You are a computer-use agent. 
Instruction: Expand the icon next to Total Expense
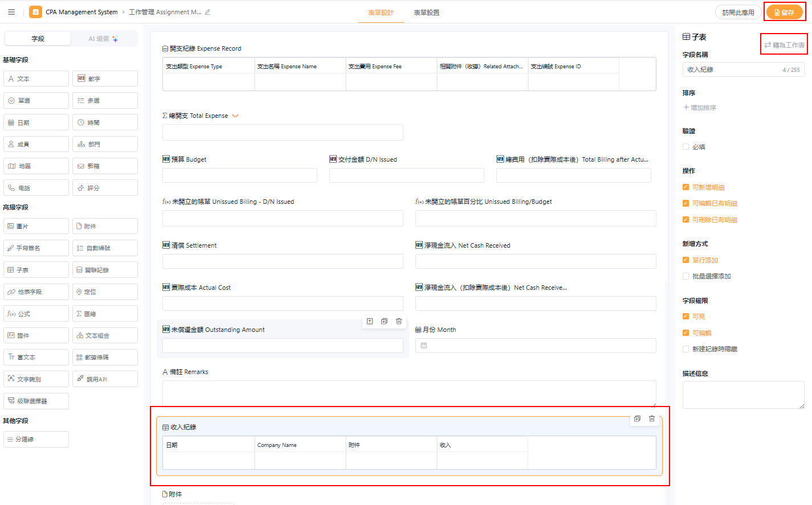coord(235,116)
